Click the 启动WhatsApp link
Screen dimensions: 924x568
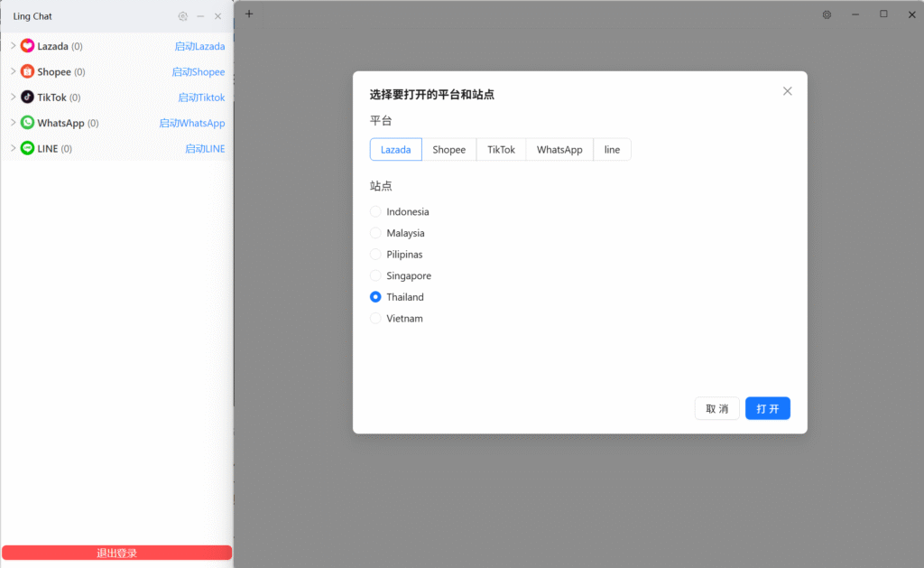[x=191, y=123]
